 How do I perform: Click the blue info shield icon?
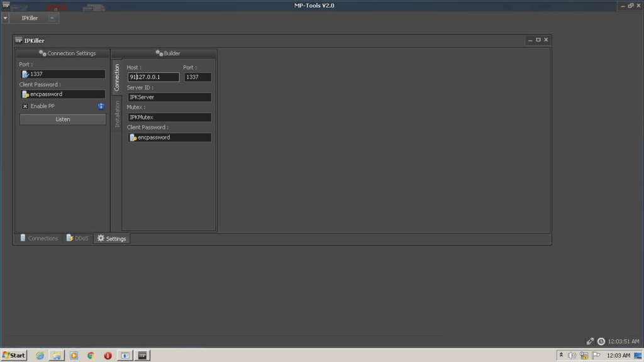coord(101,106)
